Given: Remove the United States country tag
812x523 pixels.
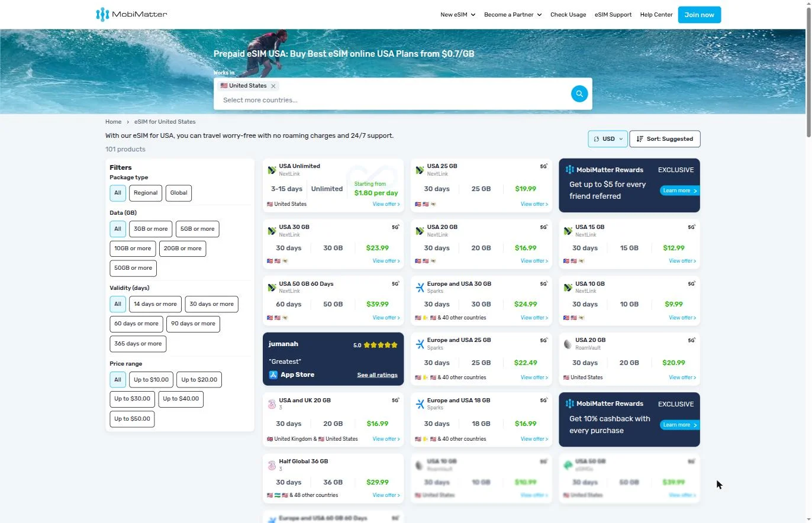Looking at the screenshot, I should (273, 86).
